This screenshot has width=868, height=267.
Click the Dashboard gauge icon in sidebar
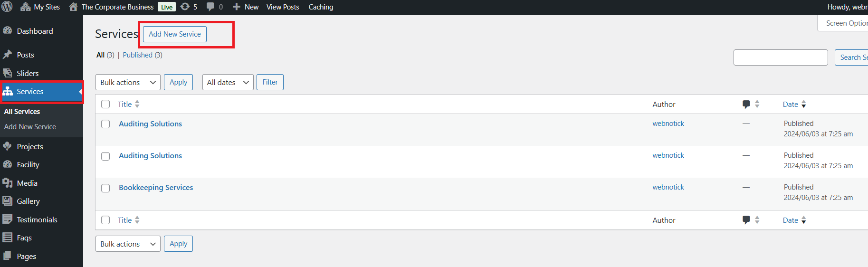[x=7, y=31]
